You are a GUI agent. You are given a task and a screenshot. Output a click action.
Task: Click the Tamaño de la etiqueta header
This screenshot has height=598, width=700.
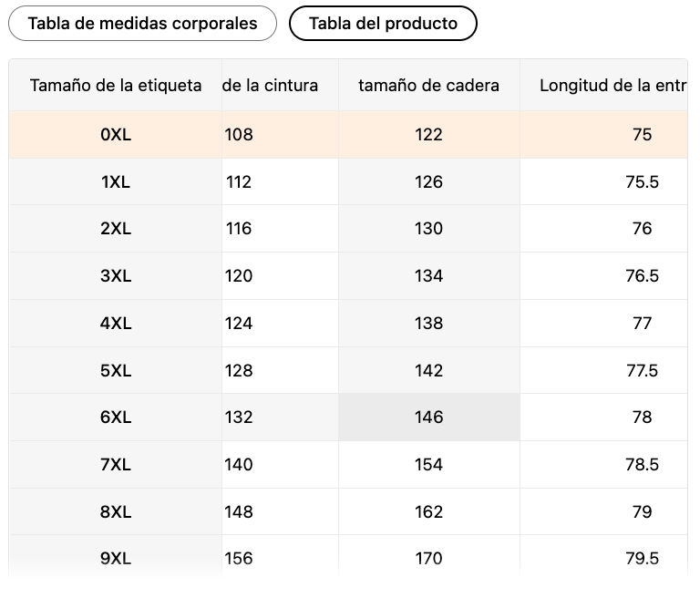(x=116, y=86)
